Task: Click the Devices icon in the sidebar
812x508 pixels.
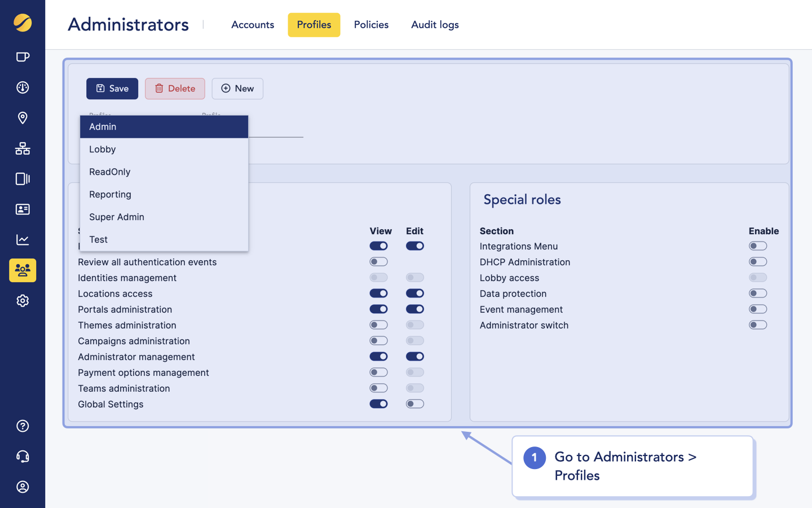Action: 23,179
